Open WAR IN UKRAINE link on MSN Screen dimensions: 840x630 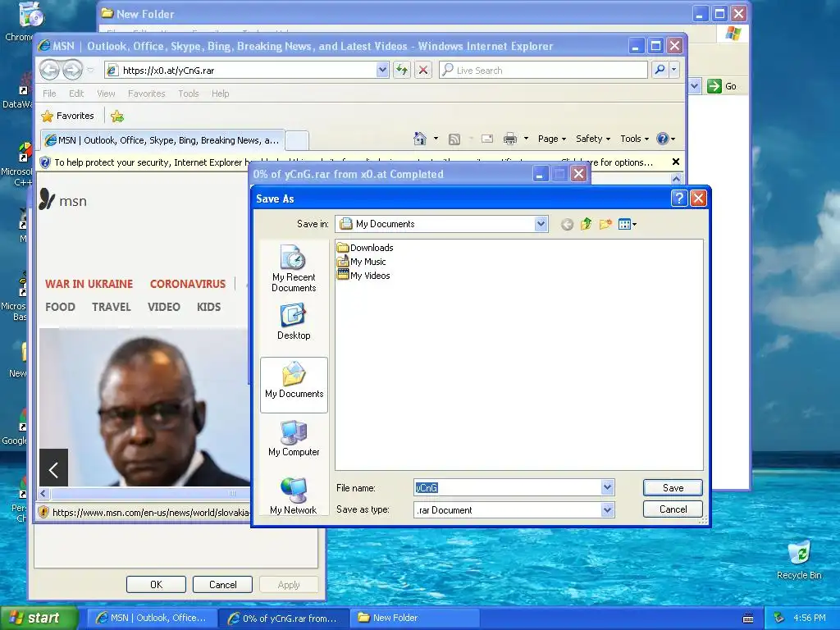pyautogui.click(x=89, y=284)
